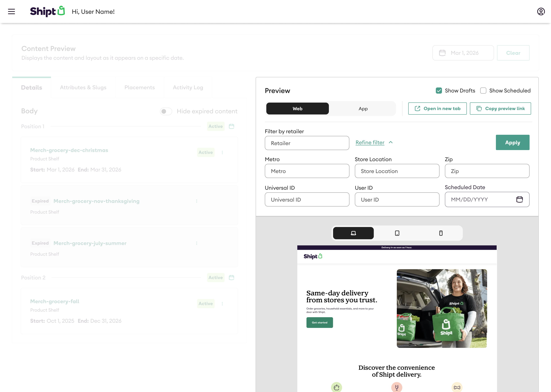Collapse the Refine filter chevron
Image resolution: width=551 pixels, height=392 pixels.
(391, 142)
